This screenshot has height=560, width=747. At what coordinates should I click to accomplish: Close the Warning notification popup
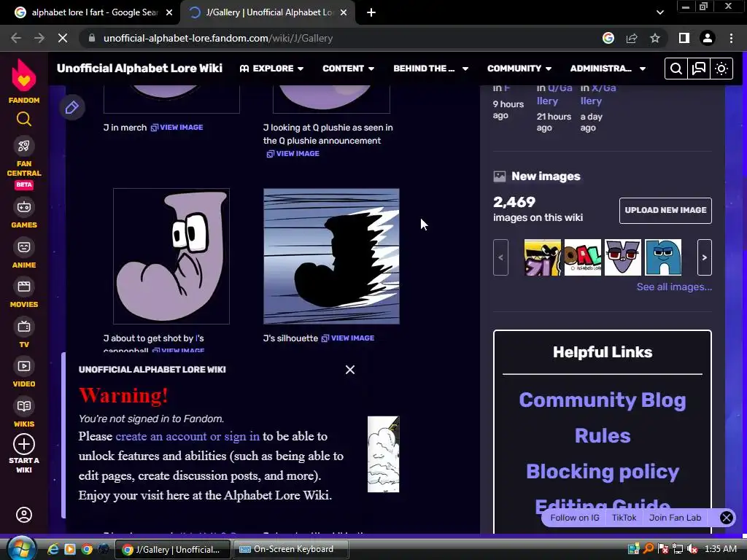click(x=350, y=370)
